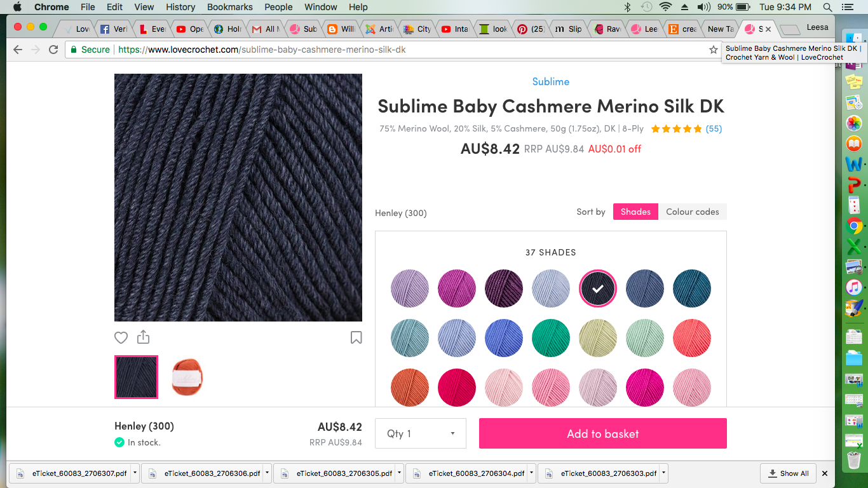Screen dimensions: 868x488
Task: Click Google Chrome icon in dock
Action: click(x=854, y=226)
